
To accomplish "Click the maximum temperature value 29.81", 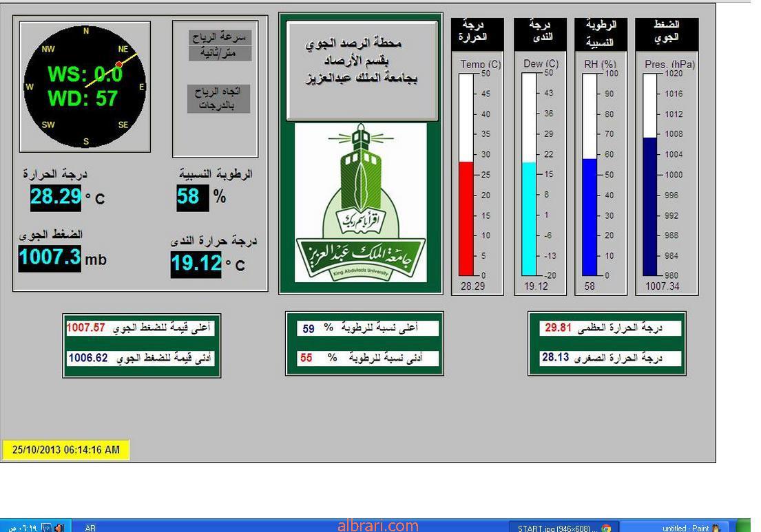I will 558,328.
